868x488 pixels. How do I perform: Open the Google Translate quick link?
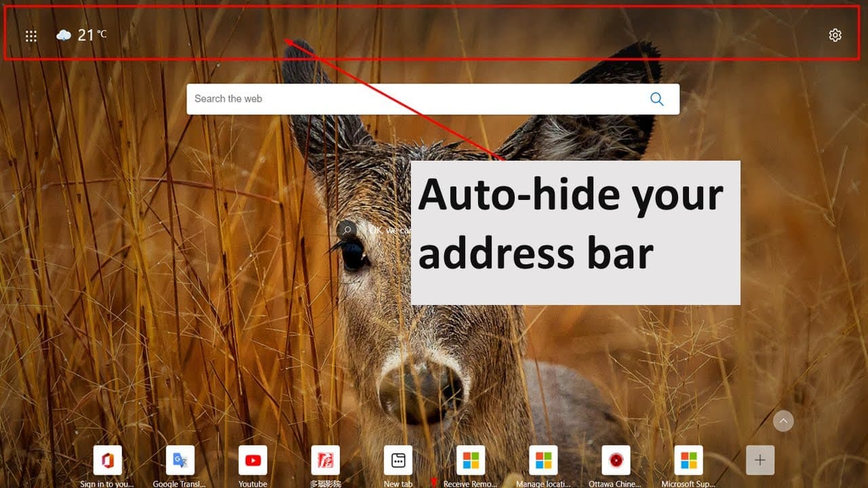[x=180, y=460]
